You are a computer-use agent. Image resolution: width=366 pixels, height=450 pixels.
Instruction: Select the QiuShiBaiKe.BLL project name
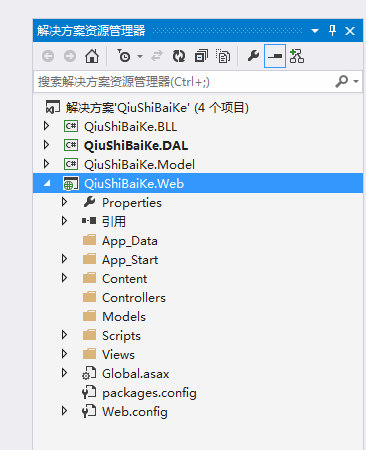130,127
